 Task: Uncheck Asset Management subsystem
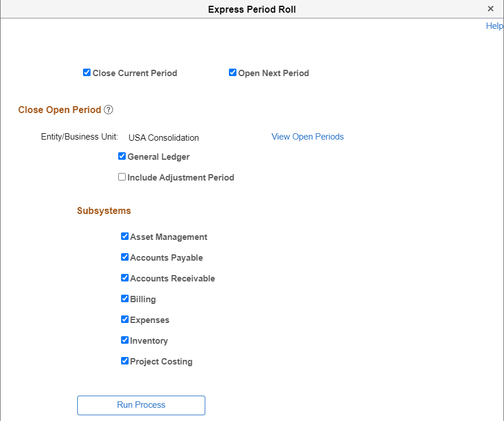[x=125, y=236]
